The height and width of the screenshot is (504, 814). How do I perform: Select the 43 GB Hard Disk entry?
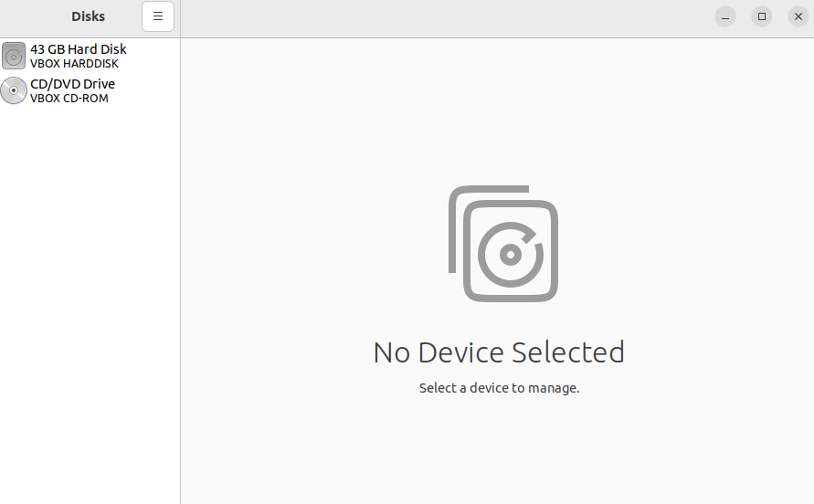tap(90, 56)
